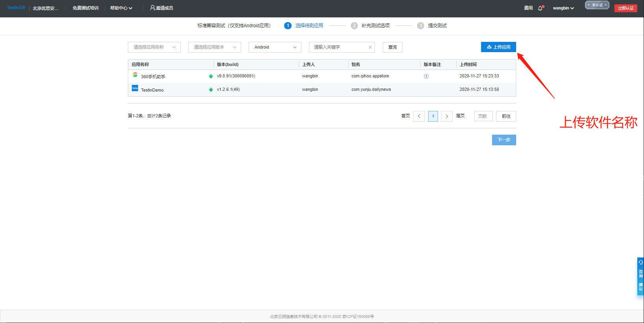644x323 pixels.
Task: Click the 版本(build) column header
Action: pyautogui.click(x=228, y=64)
